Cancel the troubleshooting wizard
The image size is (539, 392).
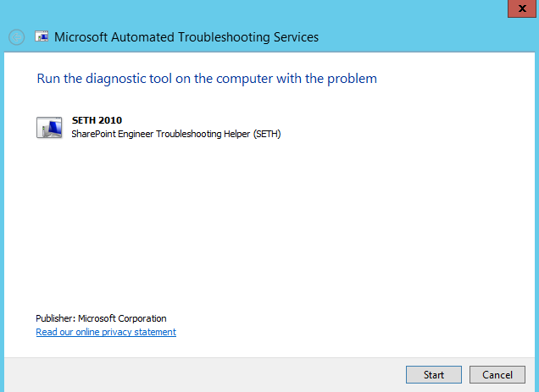(497, 374)
